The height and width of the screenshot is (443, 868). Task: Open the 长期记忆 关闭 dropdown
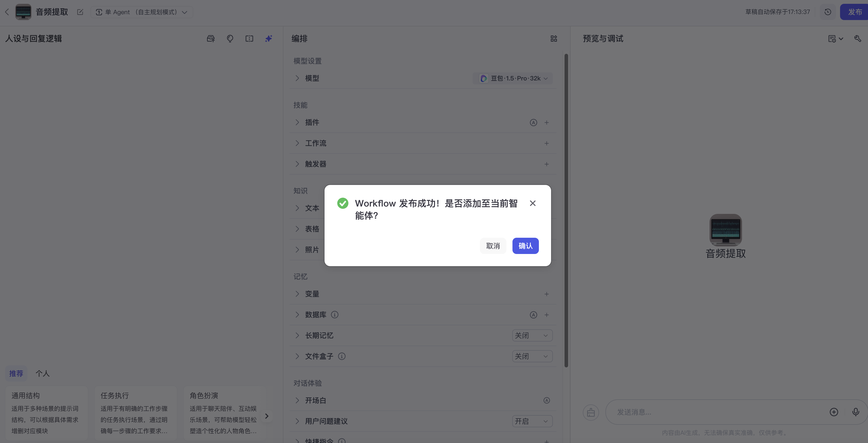click(532, 336)
